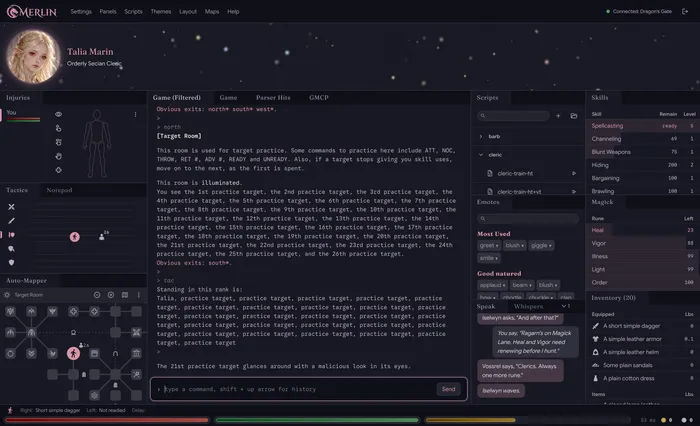Select the Spellcasting skill row
This screenshot has width=700, height=426.
point(642,126)
